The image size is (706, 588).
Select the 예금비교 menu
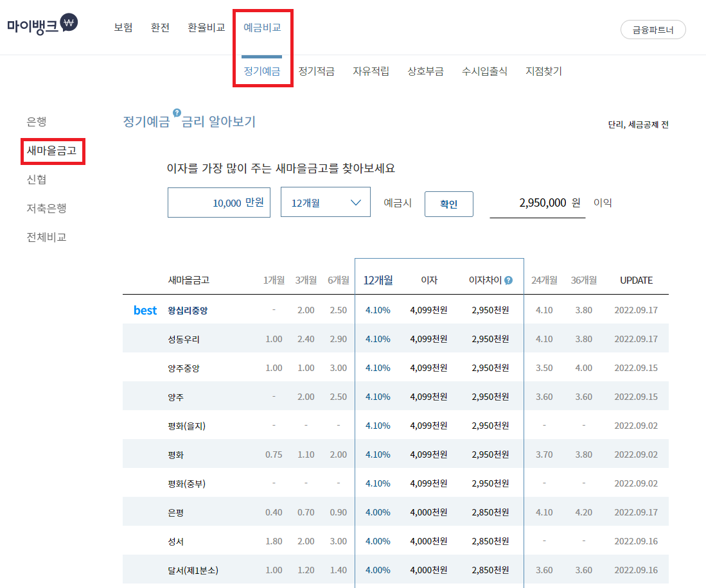click(262, 28)
